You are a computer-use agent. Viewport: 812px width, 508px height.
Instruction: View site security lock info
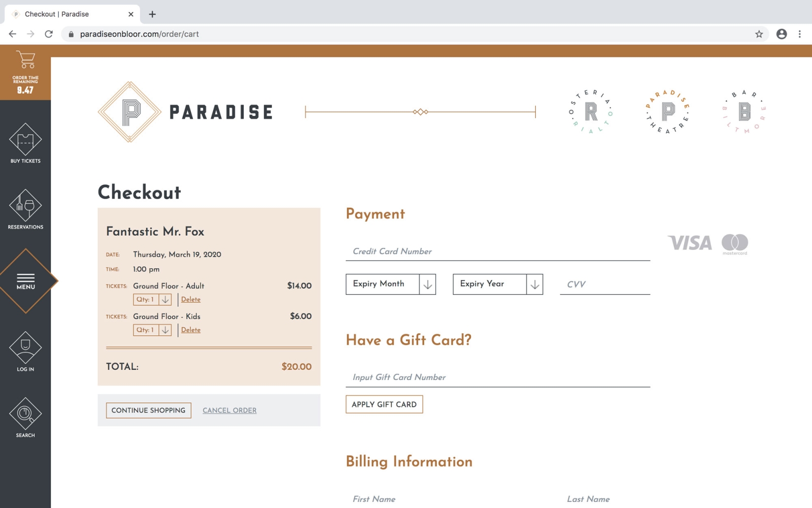[71, 34]
